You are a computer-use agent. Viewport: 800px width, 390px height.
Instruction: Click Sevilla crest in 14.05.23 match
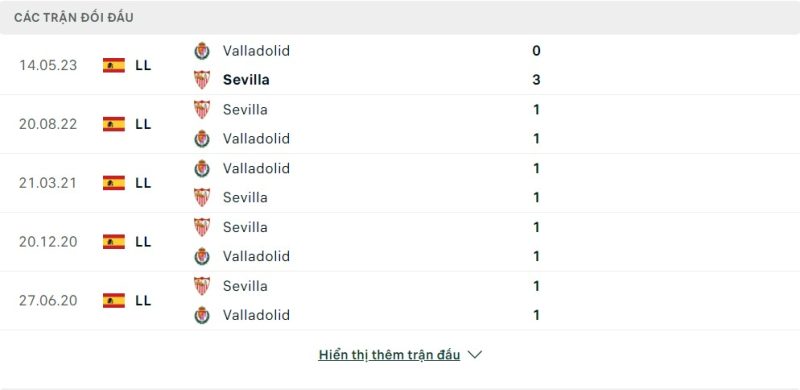pos(202,80)
